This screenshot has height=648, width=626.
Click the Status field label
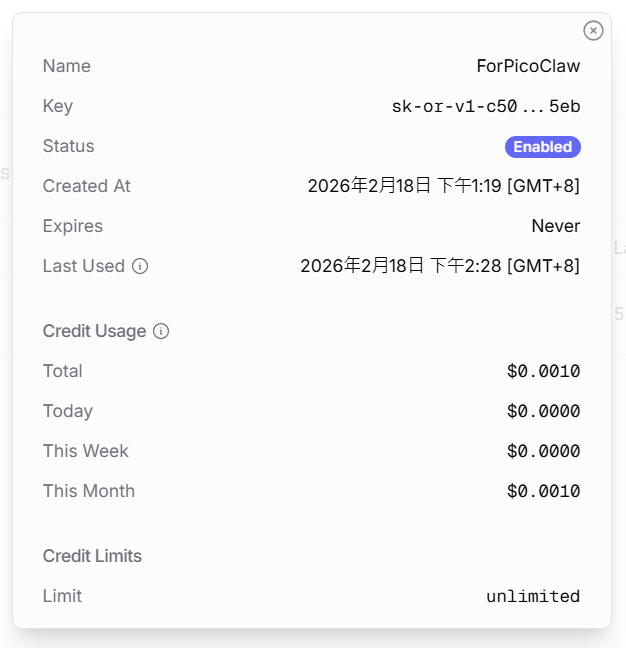tap(68, 146)
